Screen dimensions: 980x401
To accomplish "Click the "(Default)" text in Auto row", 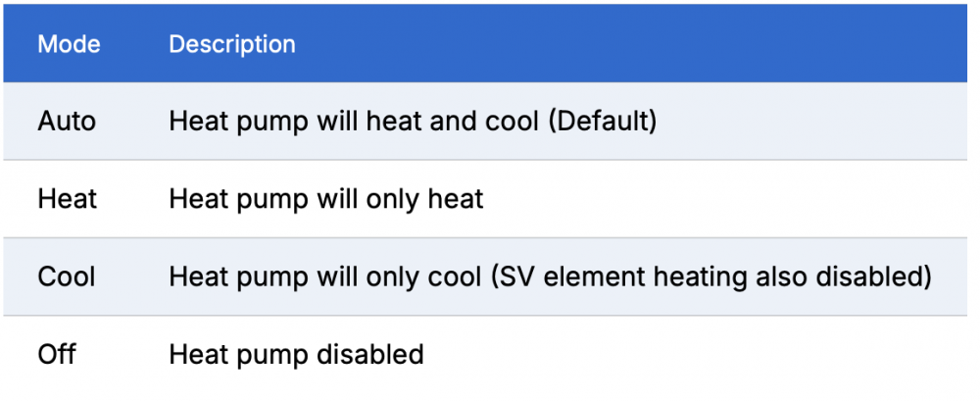I will (x=602, y=122).
